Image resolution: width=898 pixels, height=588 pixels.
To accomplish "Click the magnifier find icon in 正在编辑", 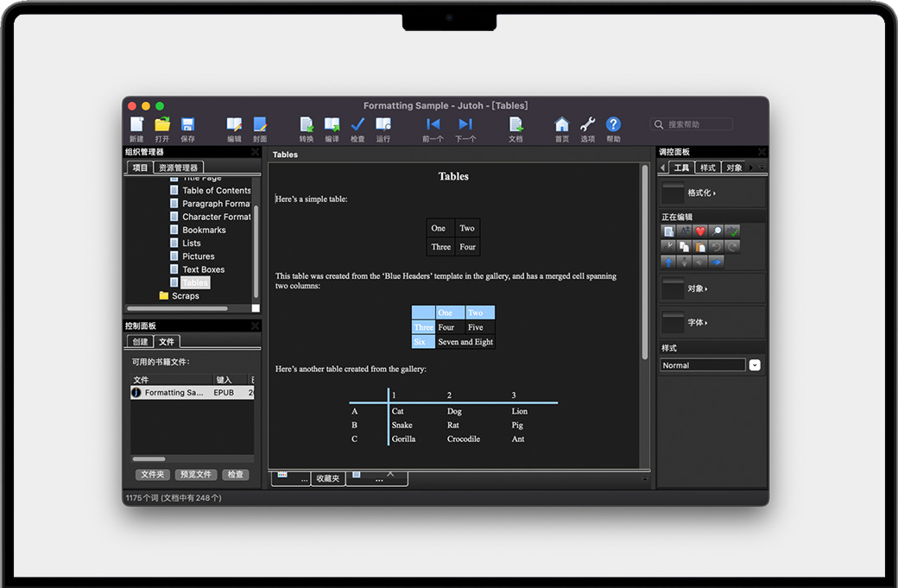I will pos(717,231).
